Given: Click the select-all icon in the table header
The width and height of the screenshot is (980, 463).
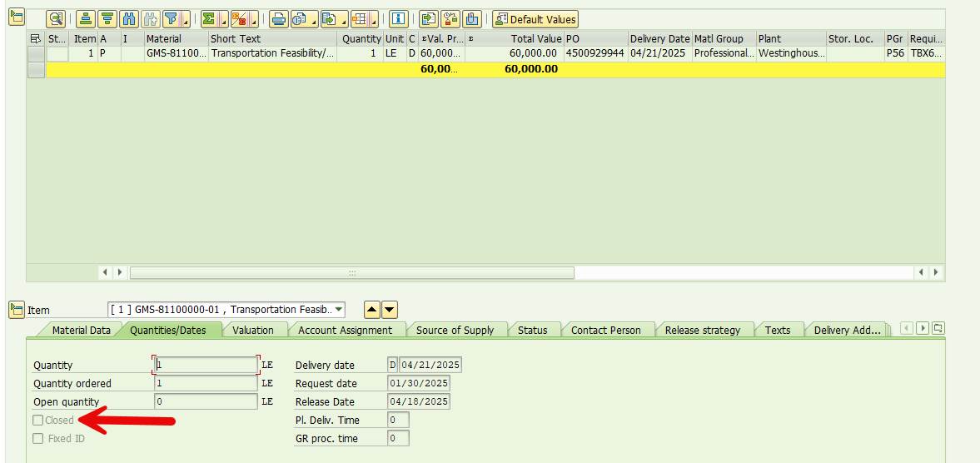Looking at the screenshot, I should pos(36,39).
